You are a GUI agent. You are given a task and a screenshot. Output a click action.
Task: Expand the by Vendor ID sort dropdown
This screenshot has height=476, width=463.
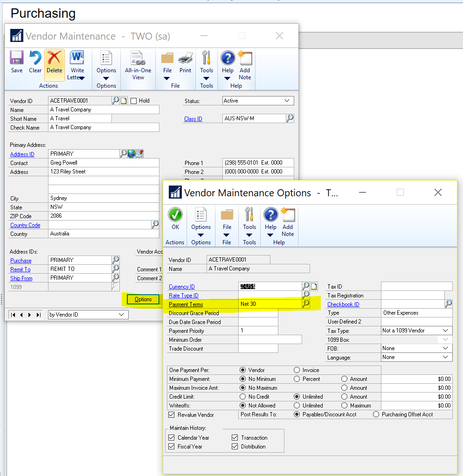[x=122, y=315]
